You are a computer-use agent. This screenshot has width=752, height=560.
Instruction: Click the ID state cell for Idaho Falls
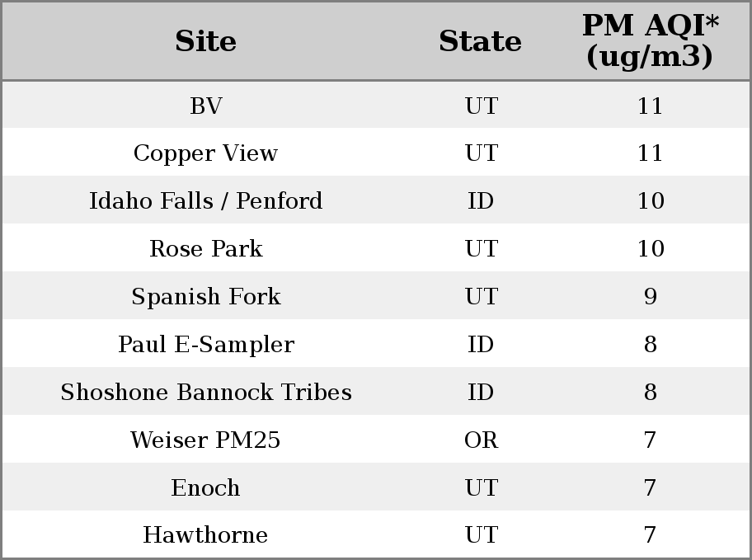481,200
